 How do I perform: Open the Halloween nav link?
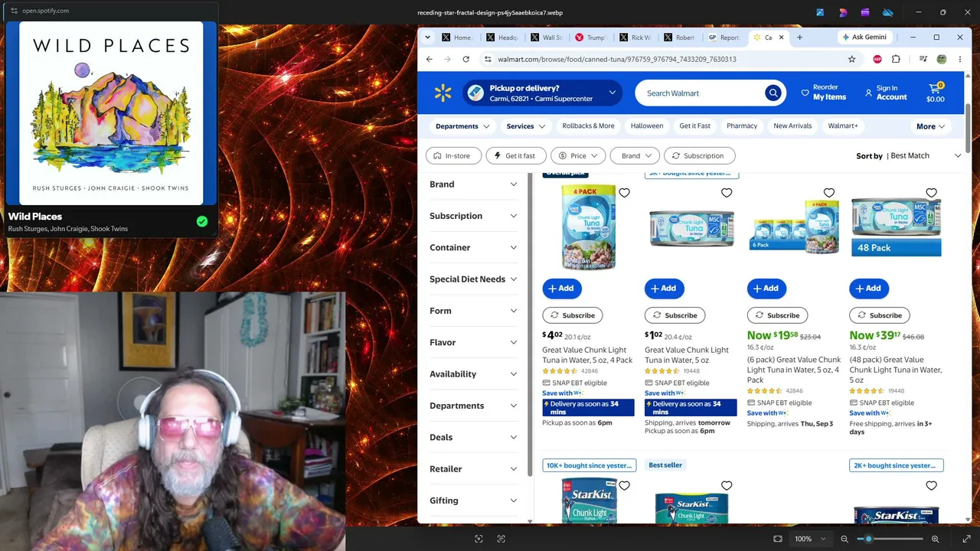(647, 126)
